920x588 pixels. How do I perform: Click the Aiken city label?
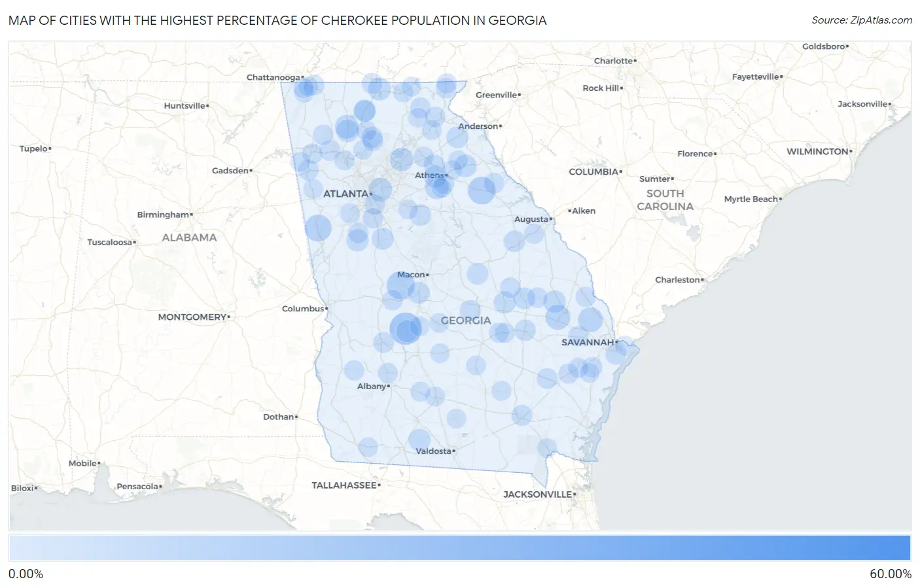coord(584,211)
